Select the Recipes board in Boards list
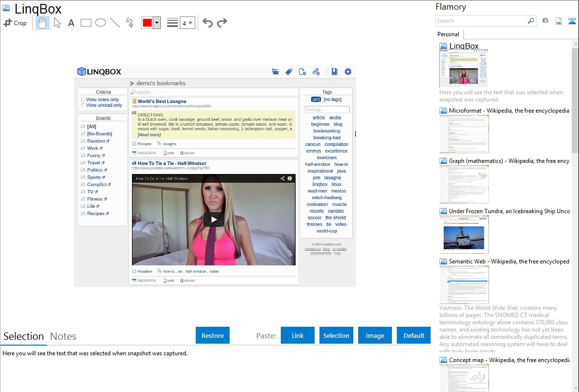Viewport: 579px width, 392px height. (96, 214)
